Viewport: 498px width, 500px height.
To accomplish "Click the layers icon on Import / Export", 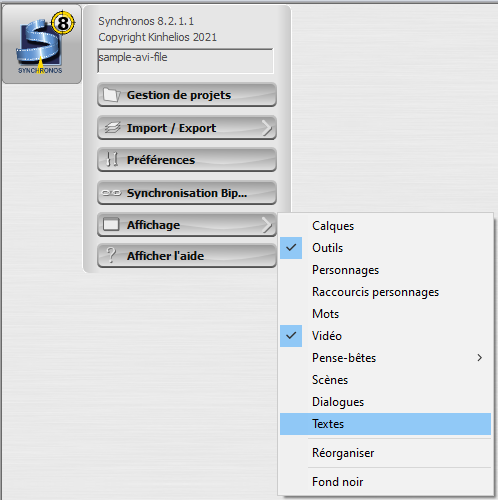I will click(112, 128).
